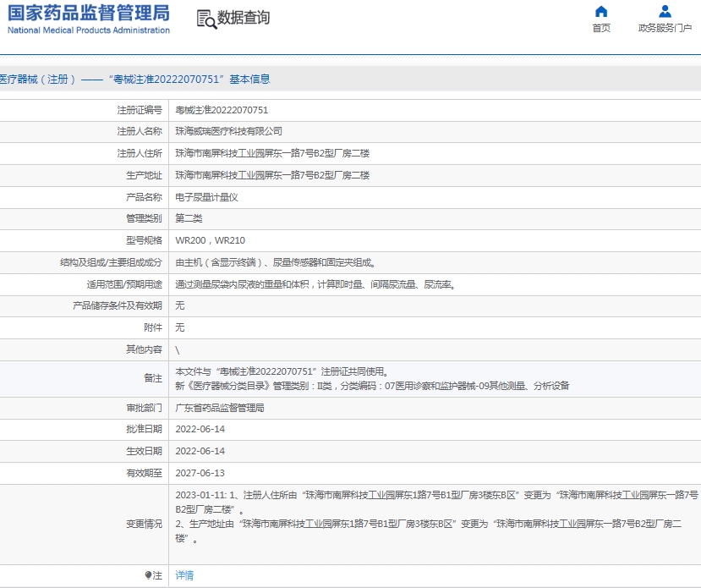The height and width of the screenshot is (588, 701).
Task: Click the 注册证编号 row label
Action: click(140, 110)
